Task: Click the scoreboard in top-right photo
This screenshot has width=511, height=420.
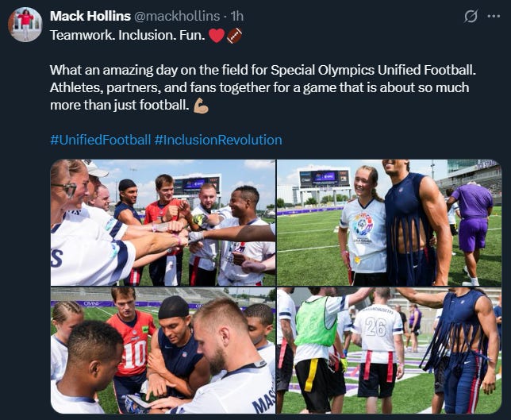Action: (x=325, y=179)
